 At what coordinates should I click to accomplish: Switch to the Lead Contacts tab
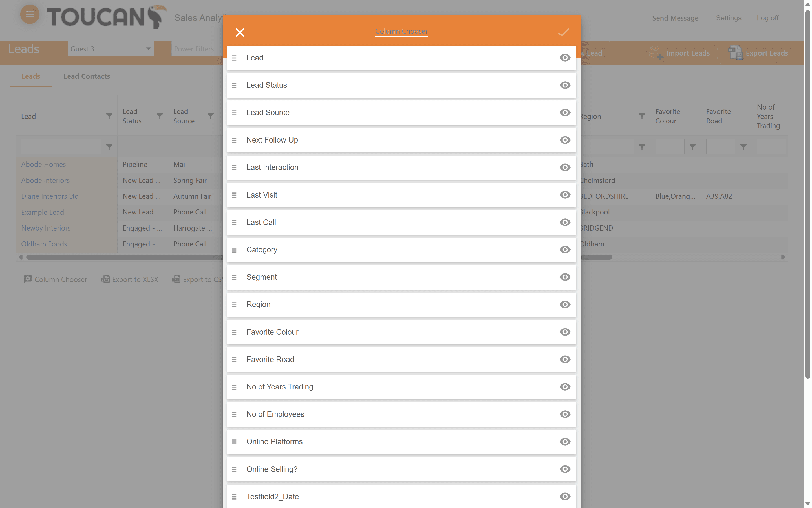[x=87, y=76]
